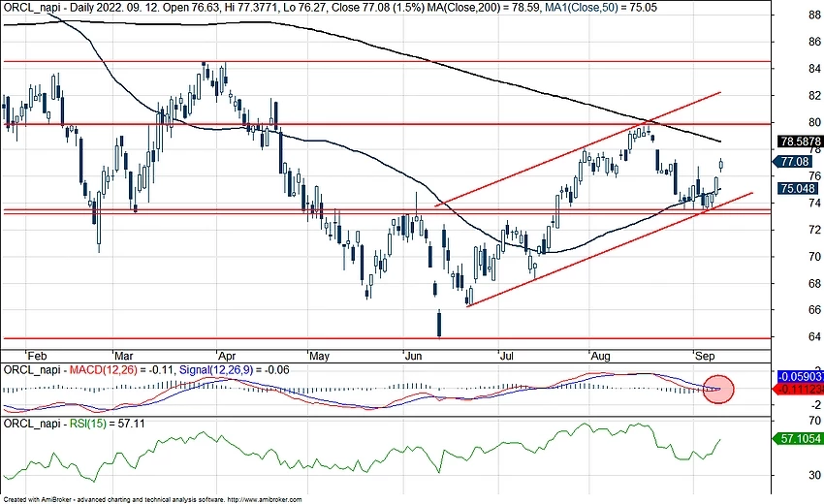Screen dimensions: 824x504
Task: Click the Apr month label on time axis
Action: click(x=227, y=356)
